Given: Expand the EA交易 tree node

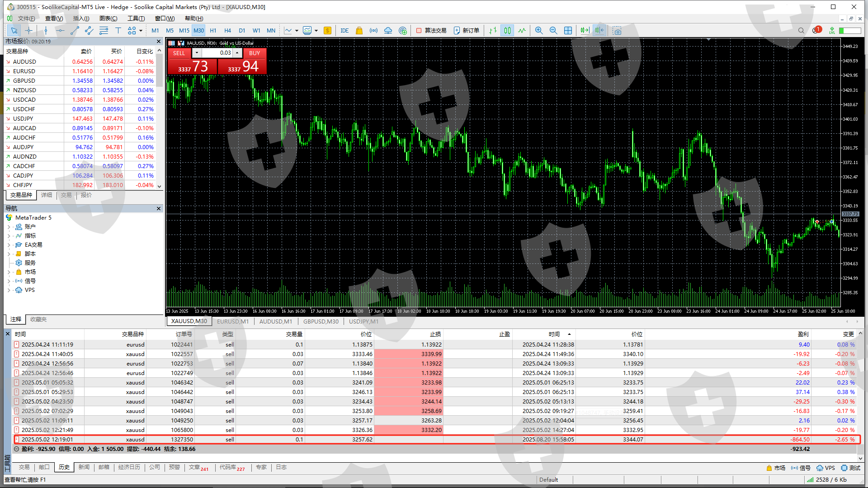Looking at the screenshot, I should coord(9,245).
